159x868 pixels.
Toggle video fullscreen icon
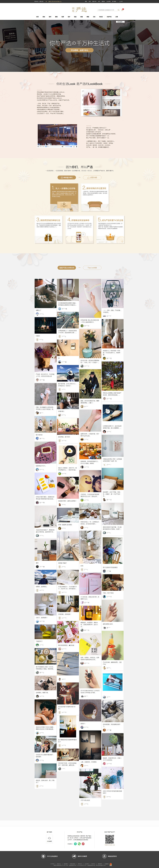(x=74, y=147)
